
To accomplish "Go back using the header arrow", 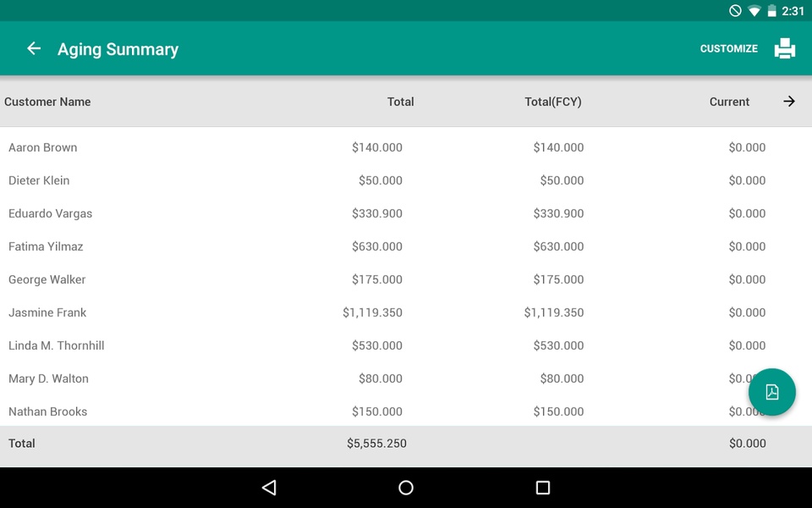I will tap(34, 48).
